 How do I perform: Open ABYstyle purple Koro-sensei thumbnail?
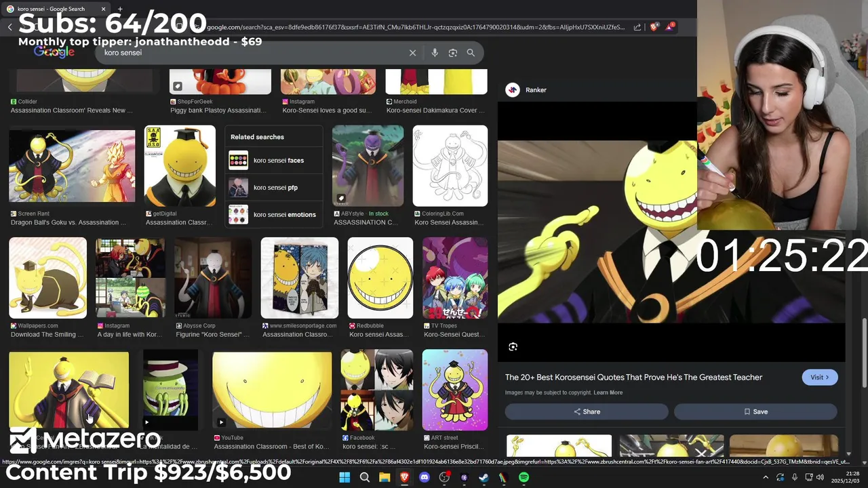[x=368, y=166]
